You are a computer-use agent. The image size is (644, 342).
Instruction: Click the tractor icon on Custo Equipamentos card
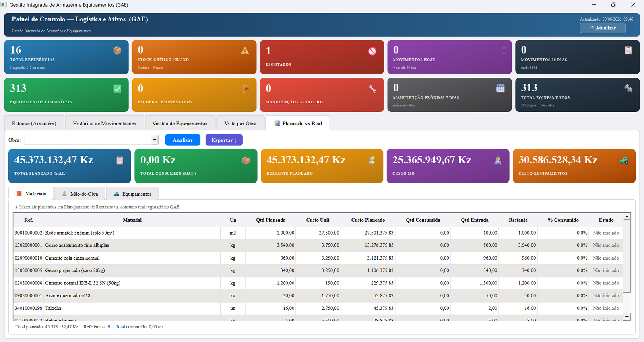coord(624,161)
